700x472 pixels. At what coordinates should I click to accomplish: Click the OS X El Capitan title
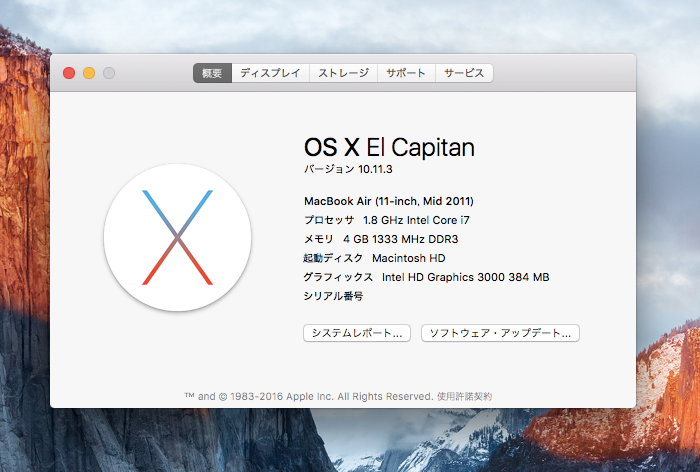389,147
